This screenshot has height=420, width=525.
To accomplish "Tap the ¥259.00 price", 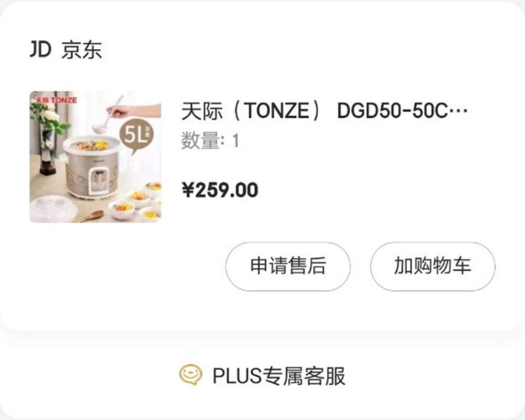I will [x=220, y=190].
